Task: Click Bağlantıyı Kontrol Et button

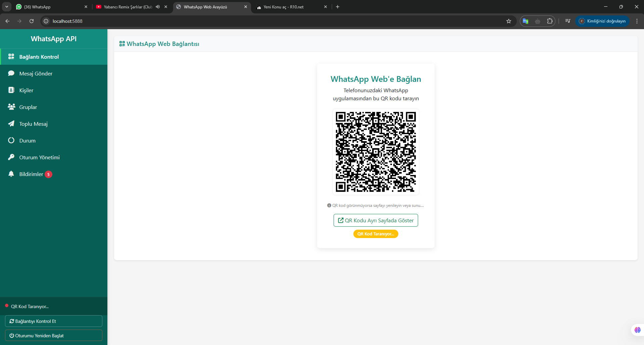Action: pyautogui.click(x=54, y=321)
